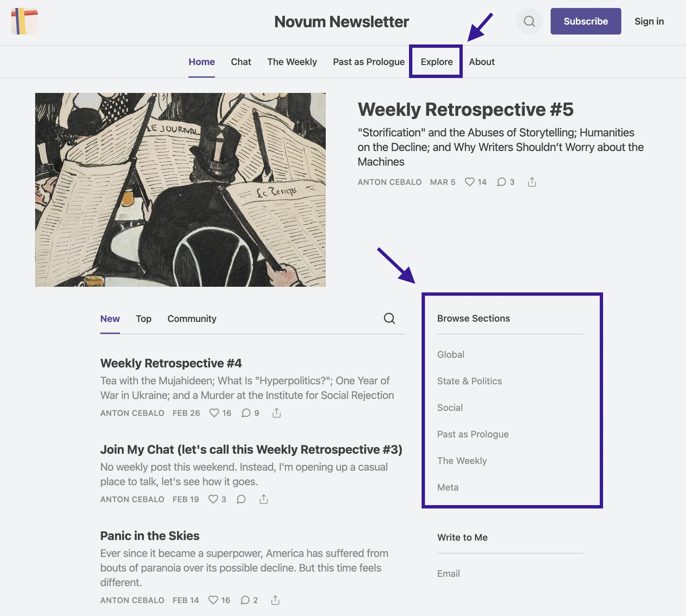Click the Novum Newsletter logo

pyautogui.click(x=25, y=22)
